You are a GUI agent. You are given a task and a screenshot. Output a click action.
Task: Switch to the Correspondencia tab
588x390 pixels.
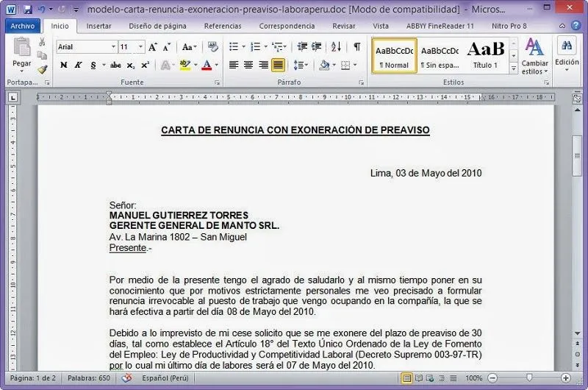287,26
